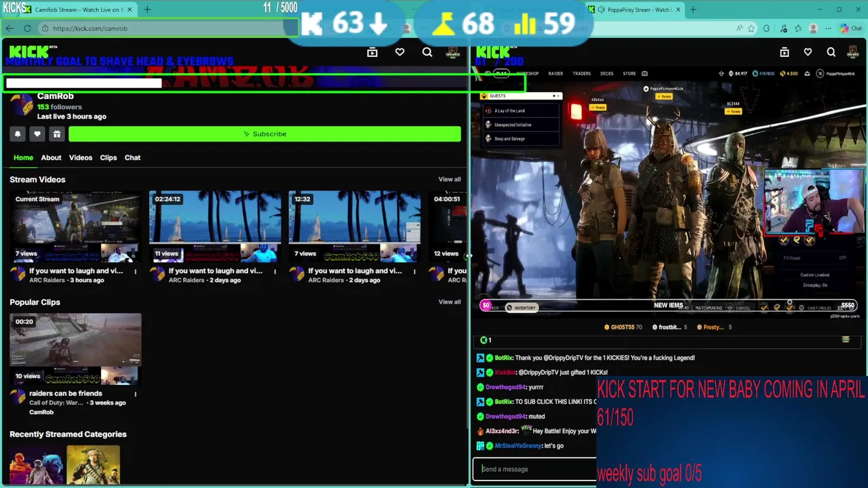868x488 pixels.
Task: Click the CamRob address bar URL
Action: coord(90,28)
